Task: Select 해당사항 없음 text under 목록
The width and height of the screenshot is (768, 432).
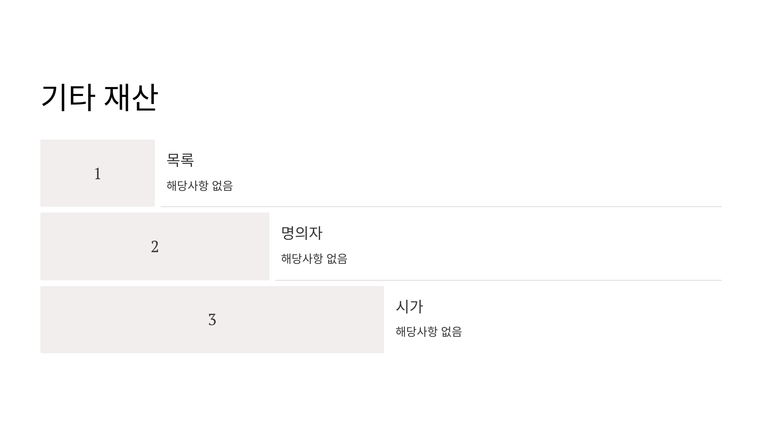Action: pyautogui.click(x=199, y=186)
